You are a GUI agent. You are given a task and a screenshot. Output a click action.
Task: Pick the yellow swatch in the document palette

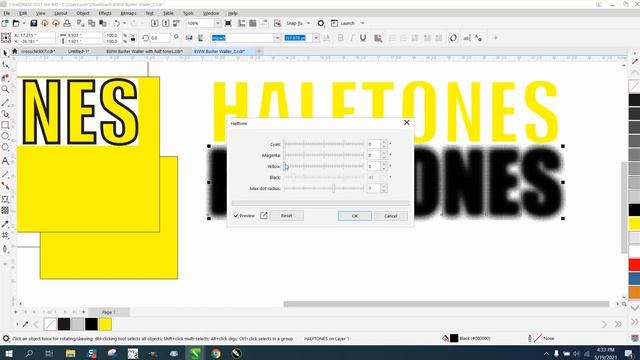pyautogui.click(x=105, y=324)
